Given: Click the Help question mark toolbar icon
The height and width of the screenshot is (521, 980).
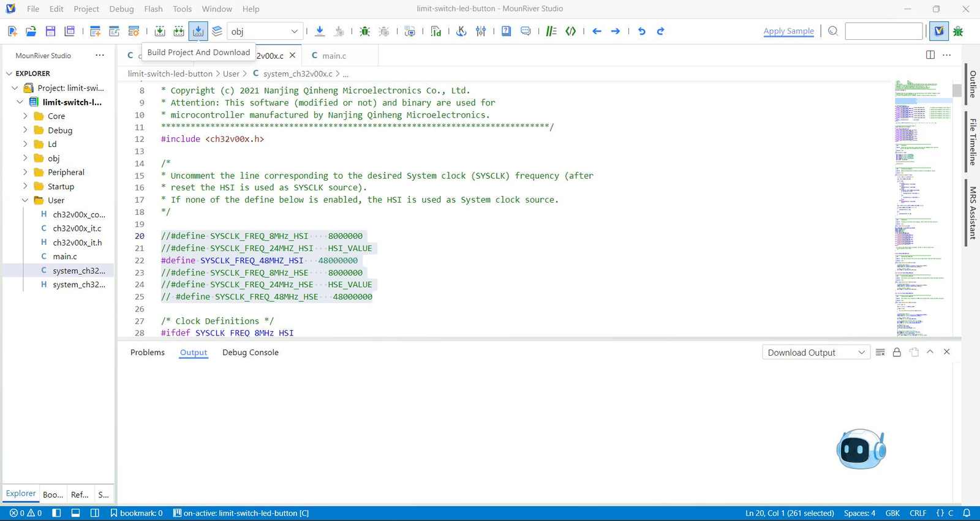Looking at the screenshot, I should click(x=507, y=31).
